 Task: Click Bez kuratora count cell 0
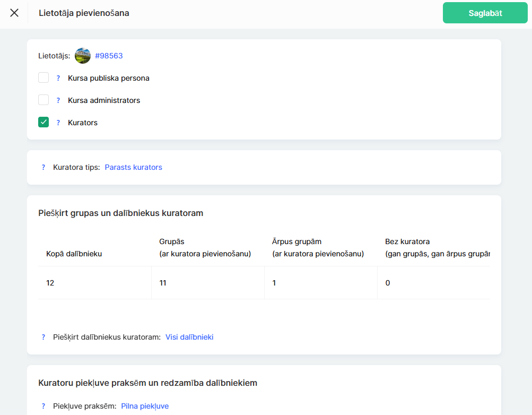click(388, 283)
